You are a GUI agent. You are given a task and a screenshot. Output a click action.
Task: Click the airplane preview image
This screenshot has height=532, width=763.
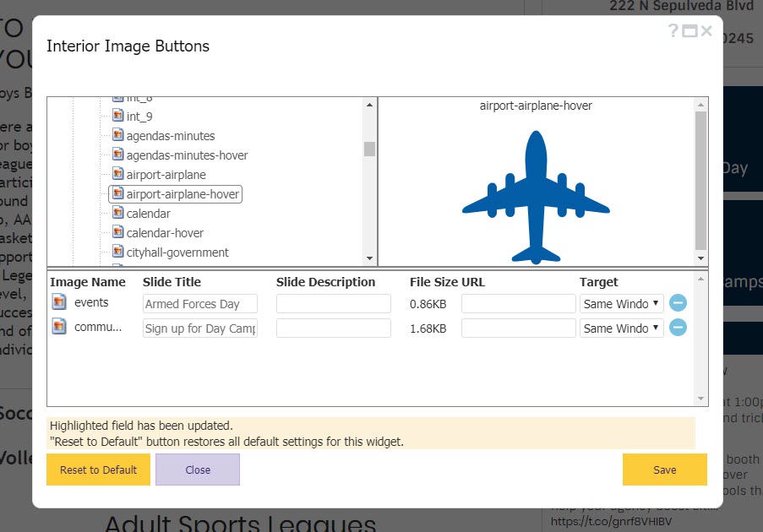(536, 197)
